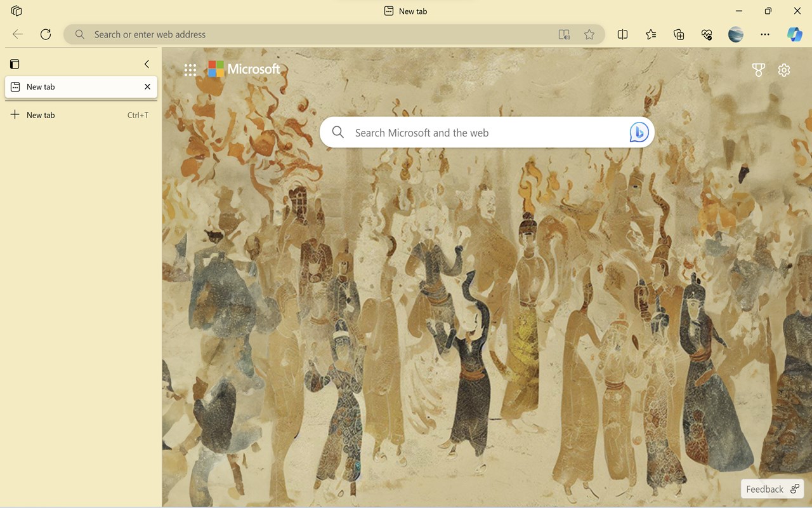Open Copilot sidebar
The width and height of the screenshot is (812, 508).
[x=794, y=34]
